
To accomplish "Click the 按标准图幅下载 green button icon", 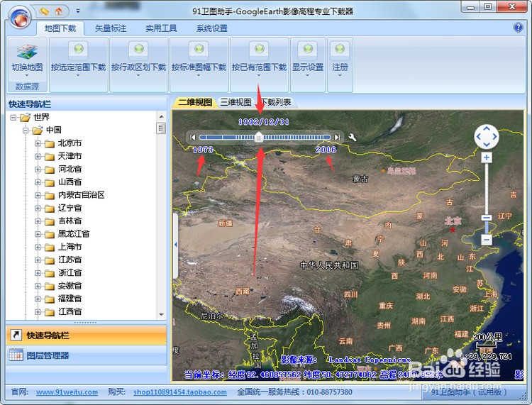I will [199, 49].
